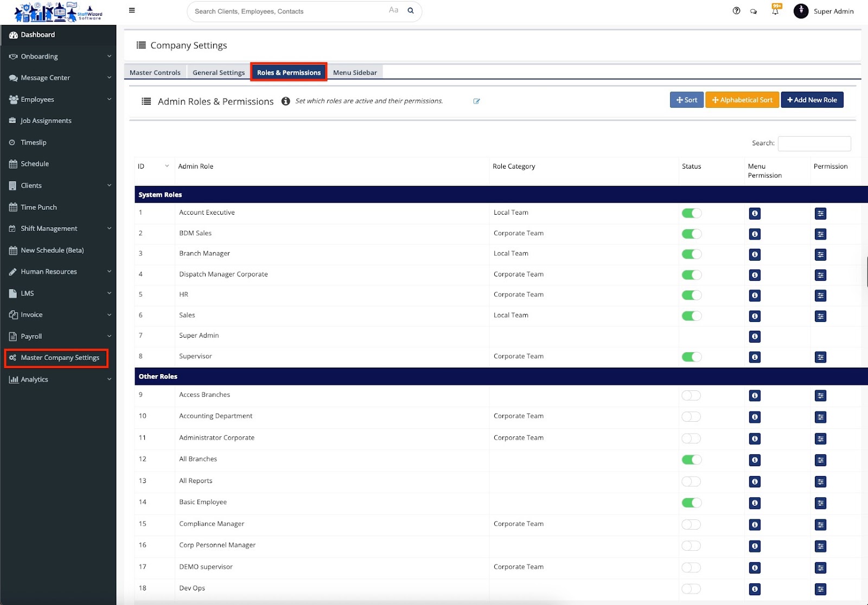Click the edit pencil icon beside description

pyautogui.click(x=476, y=101)
